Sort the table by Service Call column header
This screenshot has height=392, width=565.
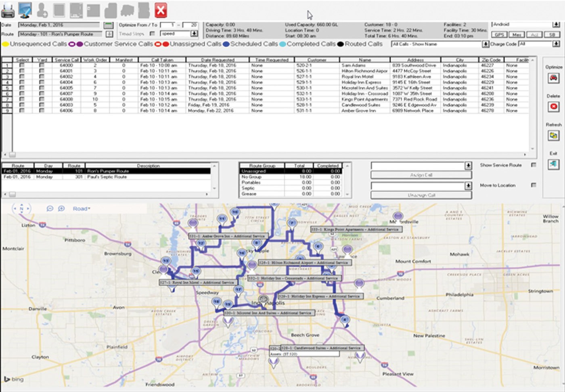tap(67, 60)
